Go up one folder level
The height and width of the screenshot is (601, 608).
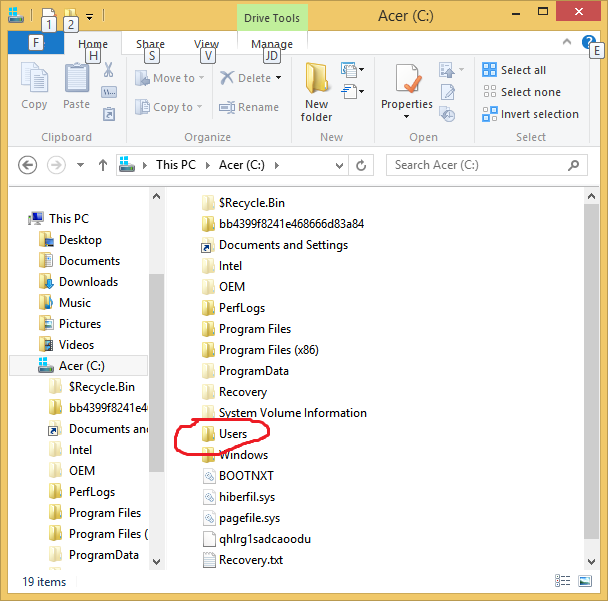103,165
